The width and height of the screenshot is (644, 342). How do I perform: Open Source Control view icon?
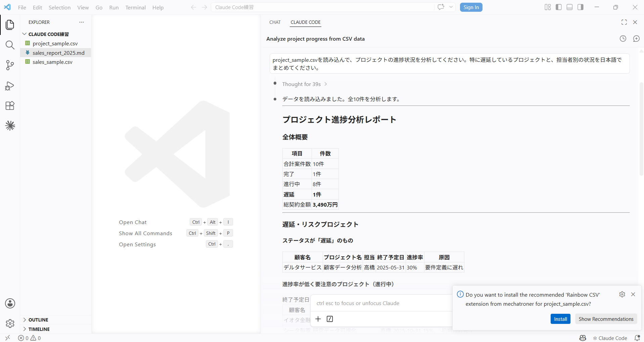(10, 65)
